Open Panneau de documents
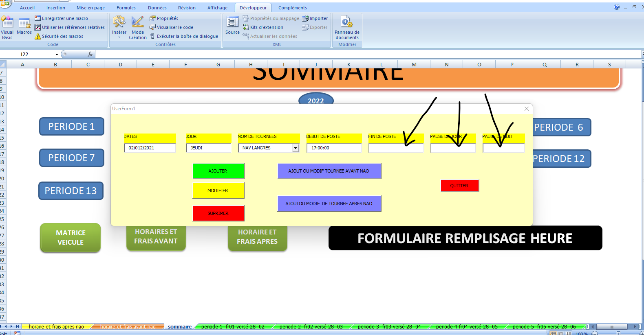The width and height of the screenshot is (644, 335). click(347, 28)
